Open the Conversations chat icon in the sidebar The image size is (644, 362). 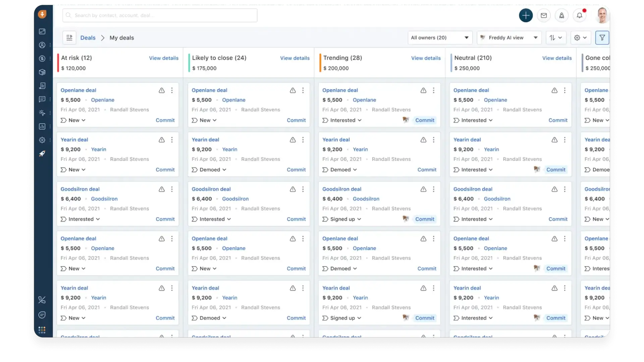(x=42, y=99)
